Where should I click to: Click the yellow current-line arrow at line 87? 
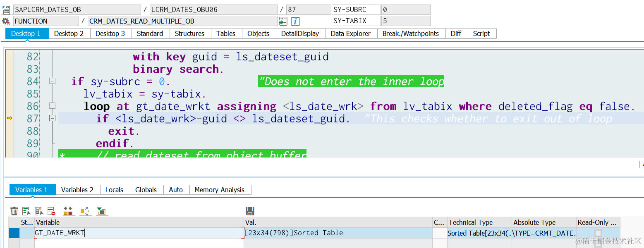click(10, 118)
